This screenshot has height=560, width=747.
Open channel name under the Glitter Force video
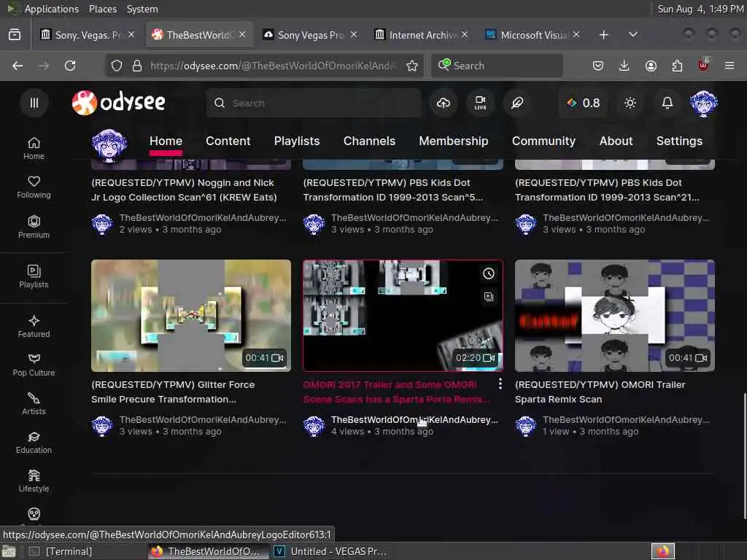pyautogui.click(x=203, y=419)
